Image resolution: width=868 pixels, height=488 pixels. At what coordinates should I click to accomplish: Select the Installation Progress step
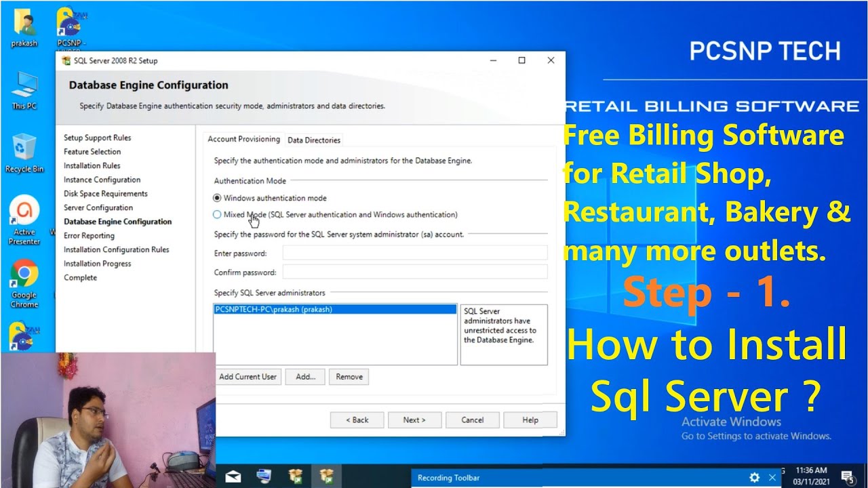click(x=98, y=264)
